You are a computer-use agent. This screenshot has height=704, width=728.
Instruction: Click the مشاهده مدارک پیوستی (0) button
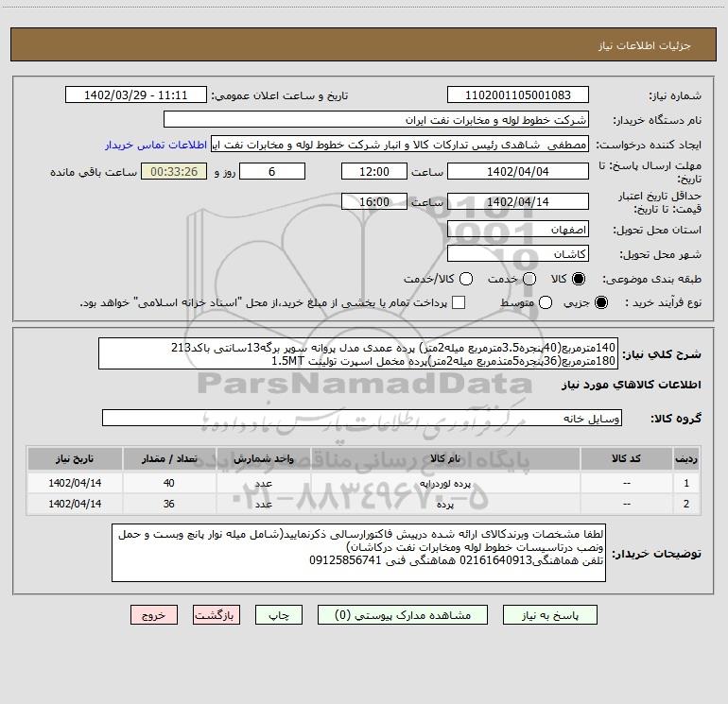point(403,615)
